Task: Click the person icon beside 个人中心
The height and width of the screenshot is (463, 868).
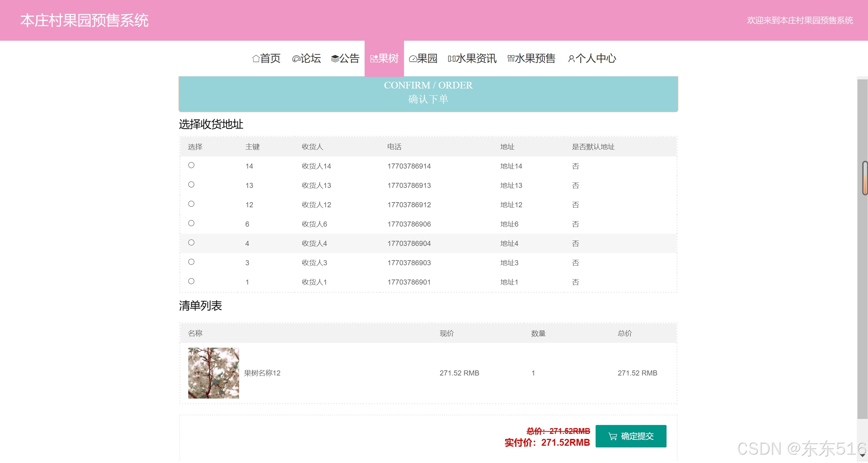Action: coord(571,59)
